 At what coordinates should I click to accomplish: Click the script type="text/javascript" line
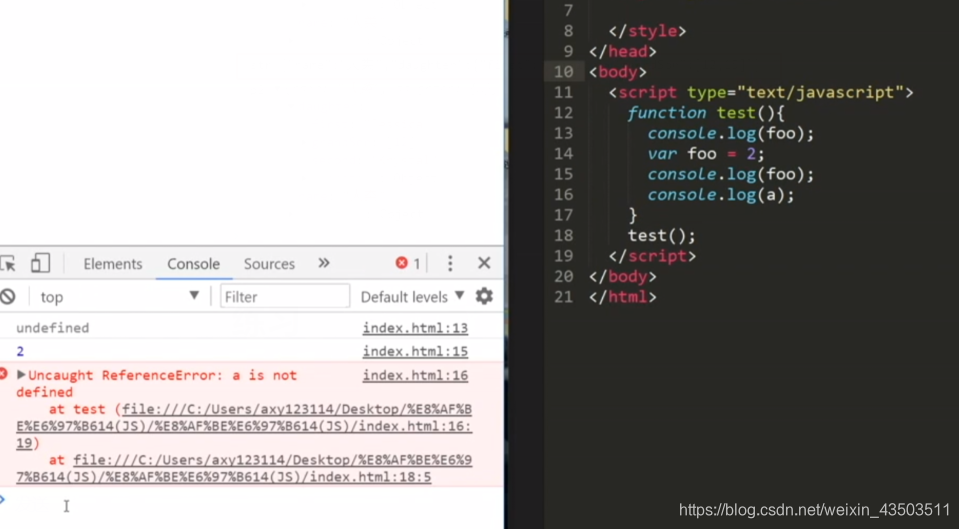(x=761, y=92)
